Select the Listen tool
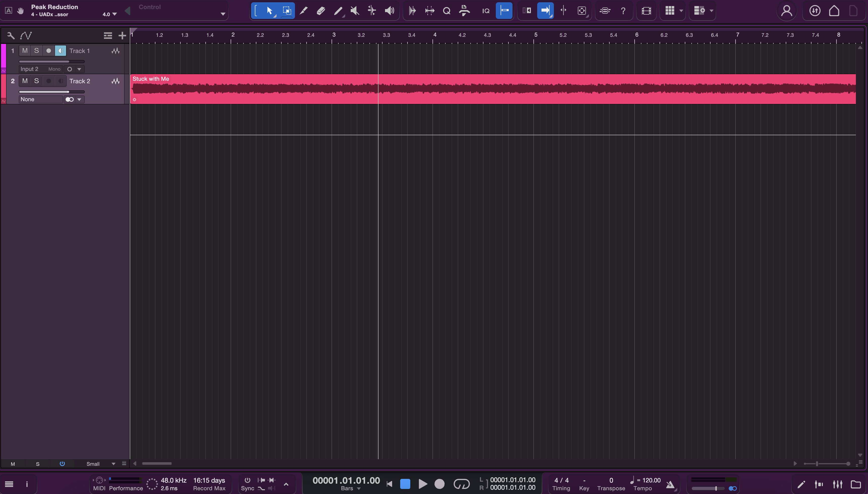Screen dimensions: 868x494 pyautogui.click(x=390, y=11)
